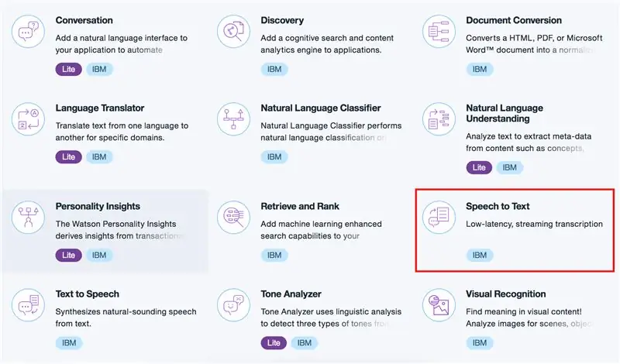This screenshot has height=364, width=620.
Task: Select the Personality Insights description text
Action: (119, 230)
